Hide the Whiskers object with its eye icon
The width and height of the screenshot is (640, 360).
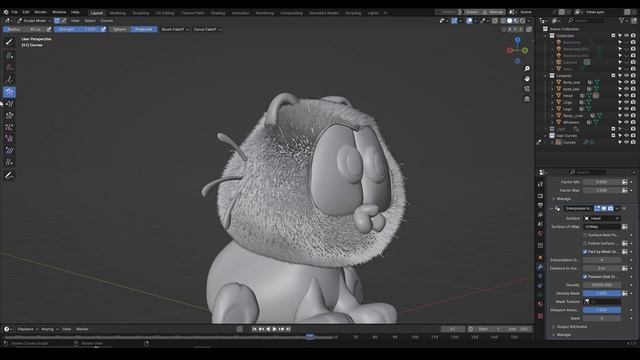coord(627,122)
